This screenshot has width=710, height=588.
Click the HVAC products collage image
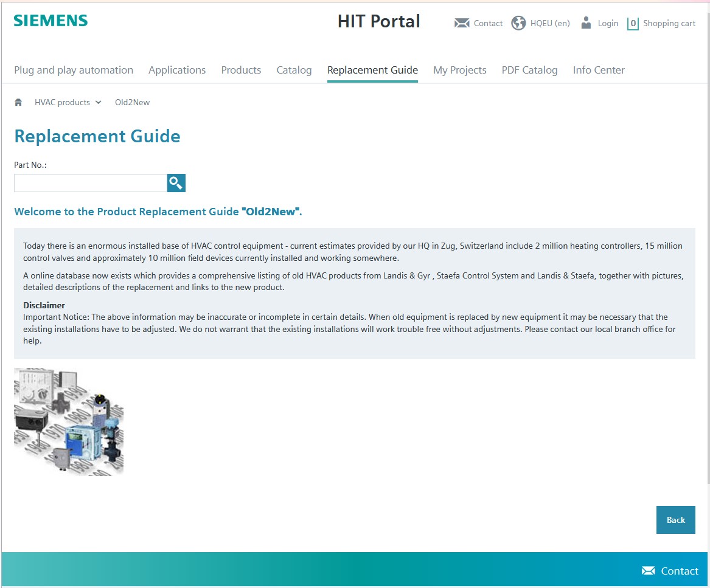(x=69, y=421)
